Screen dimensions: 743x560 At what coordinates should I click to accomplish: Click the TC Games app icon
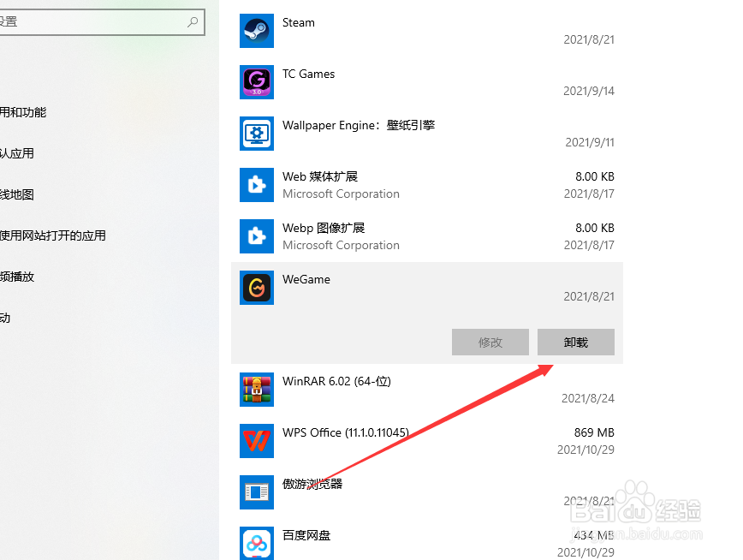256,82
